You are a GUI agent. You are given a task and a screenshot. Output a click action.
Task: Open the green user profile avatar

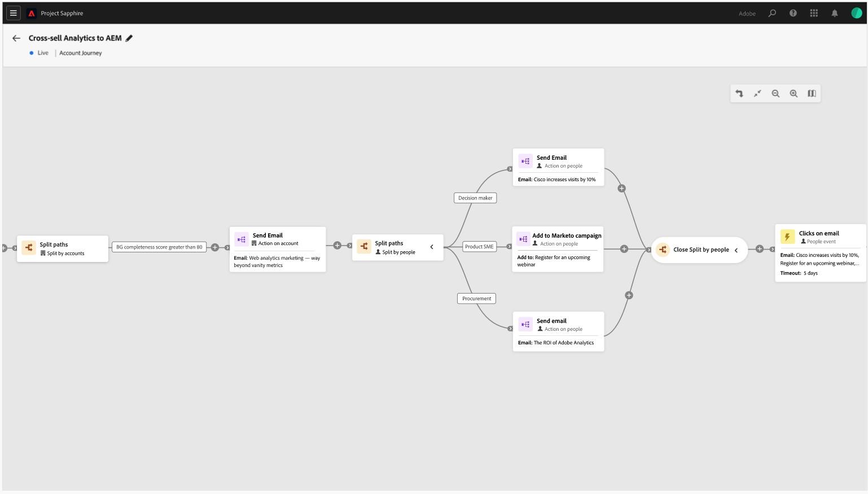[x=856, y=13]
